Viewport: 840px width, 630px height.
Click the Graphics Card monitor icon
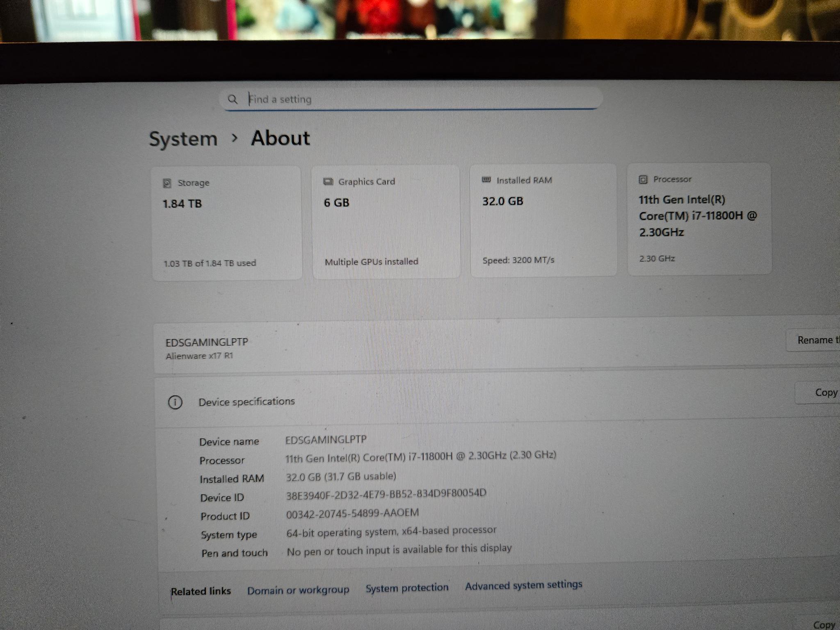(x=328, y=182)
